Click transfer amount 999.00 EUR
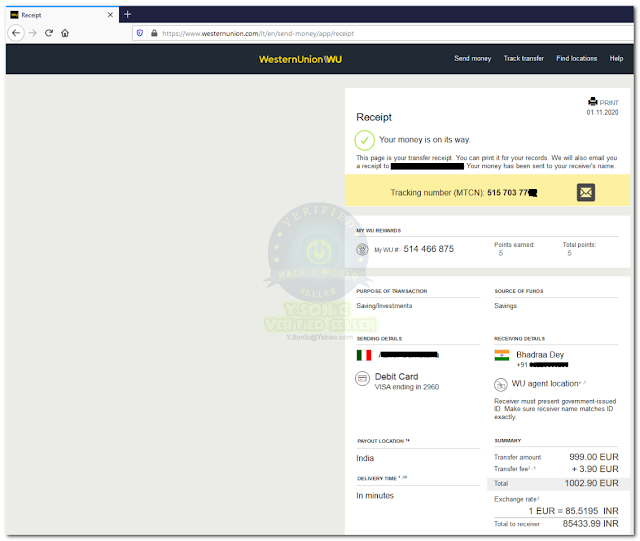 coord(594,457)
